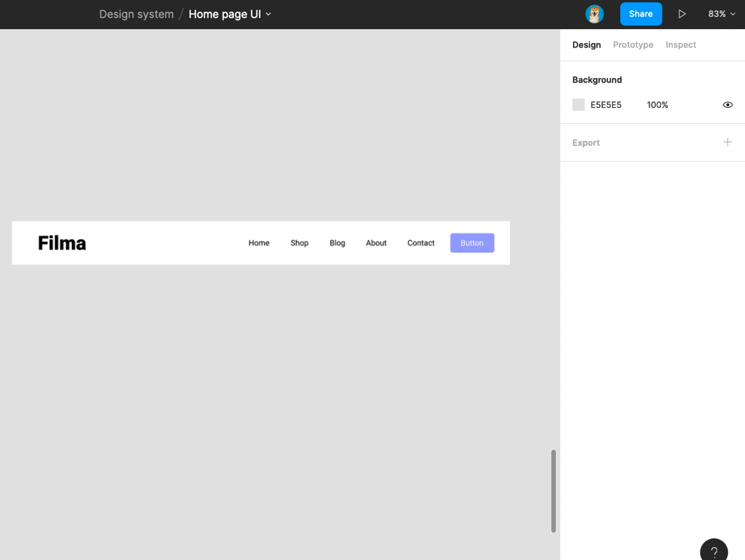Viewport: 745px width, 560px height.
Task: Click the canvas vertical scrollbar
Action: [x=553, y=491]
